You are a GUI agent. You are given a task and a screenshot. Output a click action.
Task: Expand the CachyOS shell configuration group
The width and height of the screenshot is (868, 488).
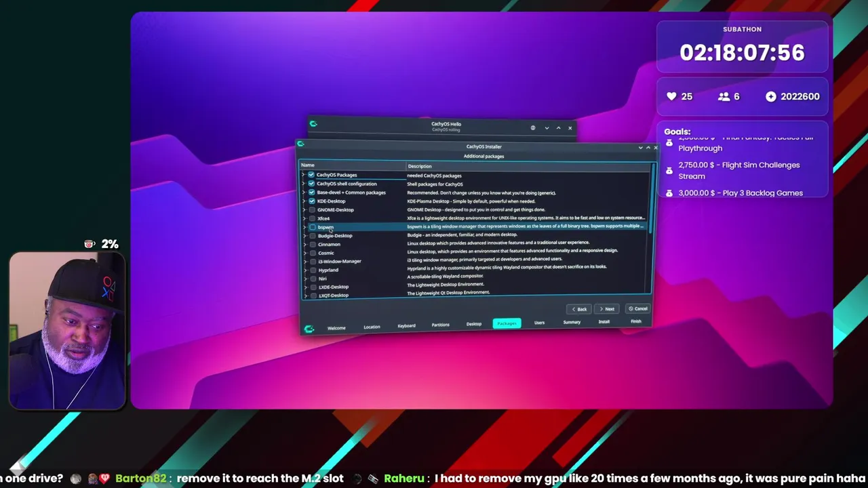pyautogui.click(x=303, y=184)
